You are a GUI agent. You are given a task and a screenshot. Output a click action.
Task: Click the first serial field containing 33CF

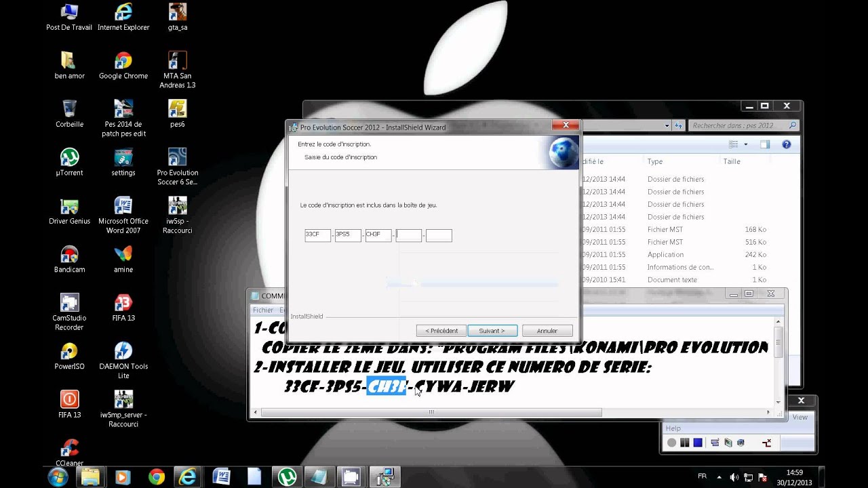[x=317, y=235]
